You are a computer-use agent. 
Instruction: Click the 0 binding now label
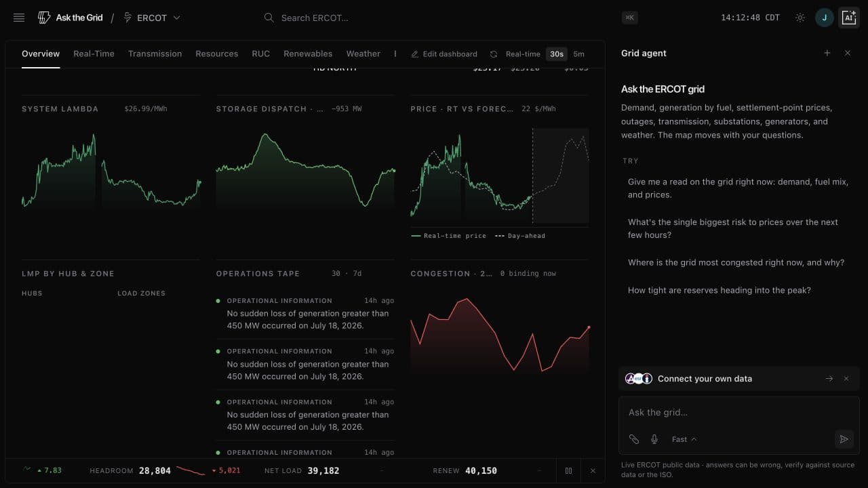coord(528,274)
